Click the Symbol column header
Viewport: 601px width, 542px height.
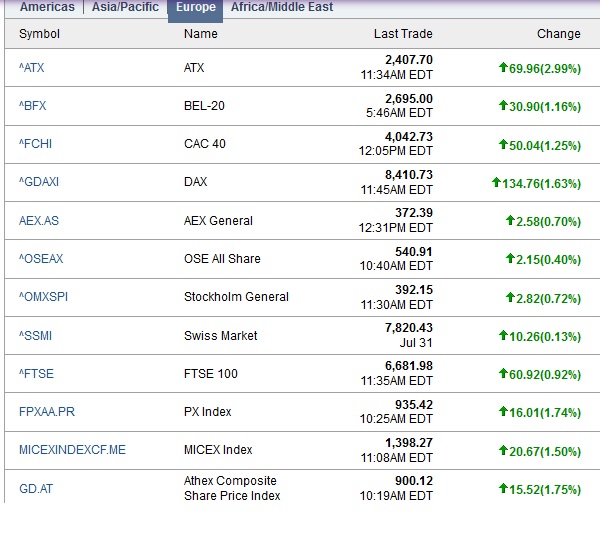point(39,34)
